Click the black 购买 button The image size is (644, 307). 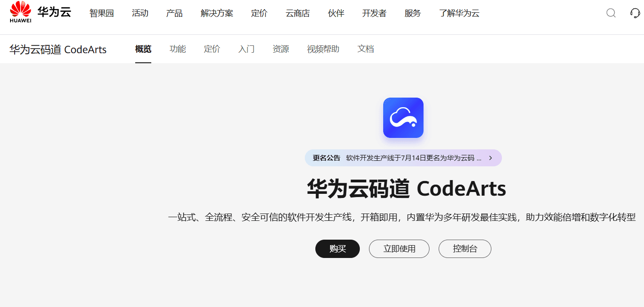(337, 249)
